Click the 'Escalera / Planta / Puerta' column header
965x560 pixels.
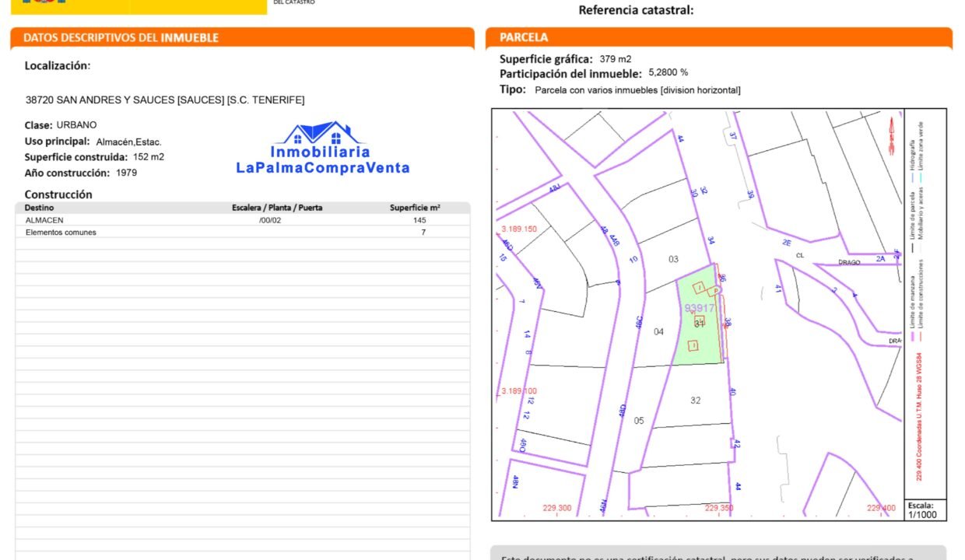coord(277,208)
